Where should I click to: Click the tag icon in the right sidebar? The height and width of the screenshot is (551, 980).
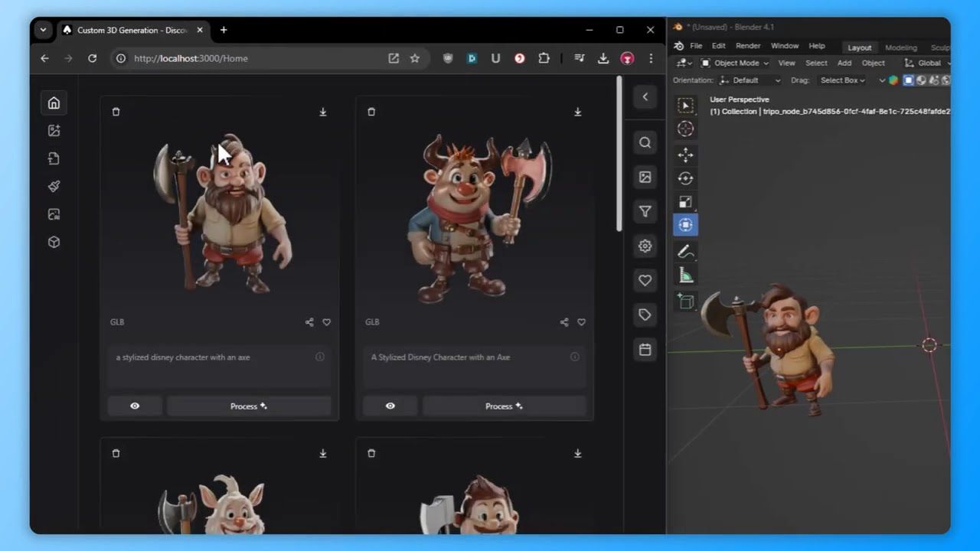(x=645, y=315)
